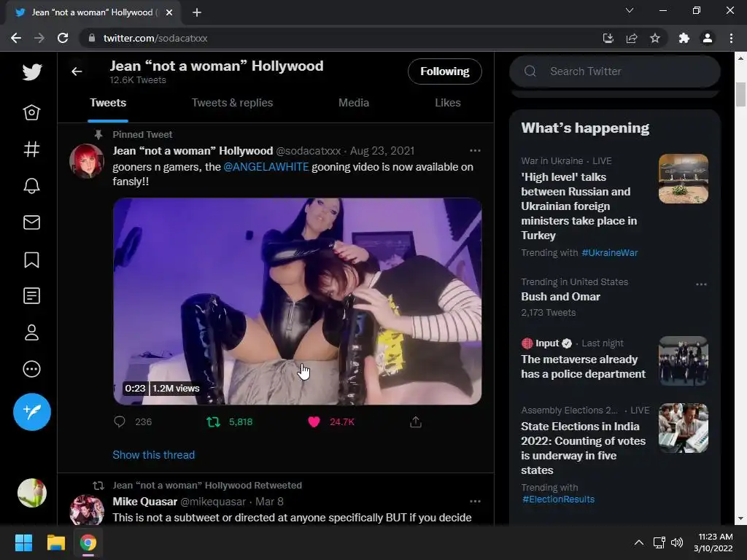
Task: Click the page vertical scrollbar thumb
Action: click(x=740, y=94)
